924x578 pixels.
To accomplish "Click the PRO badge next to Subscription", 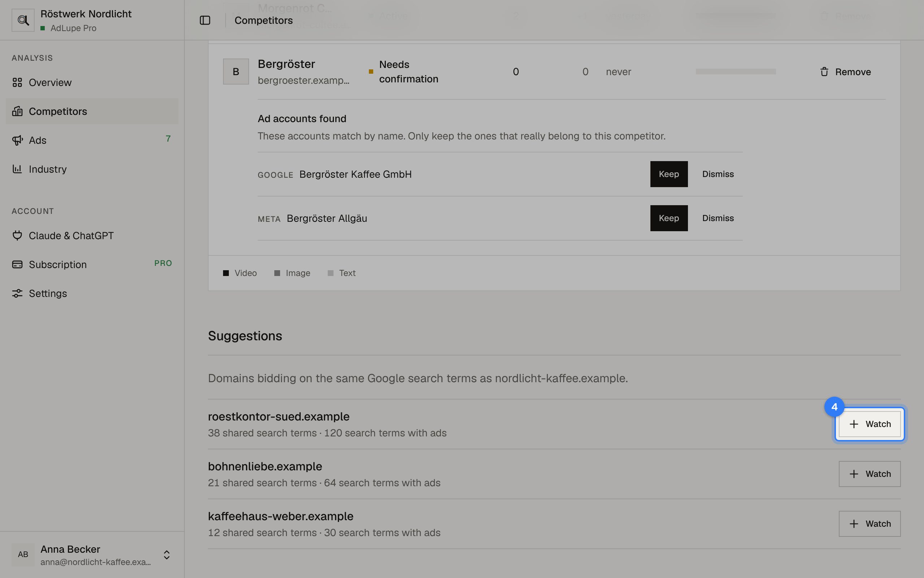I will click(x=163, y=263).
